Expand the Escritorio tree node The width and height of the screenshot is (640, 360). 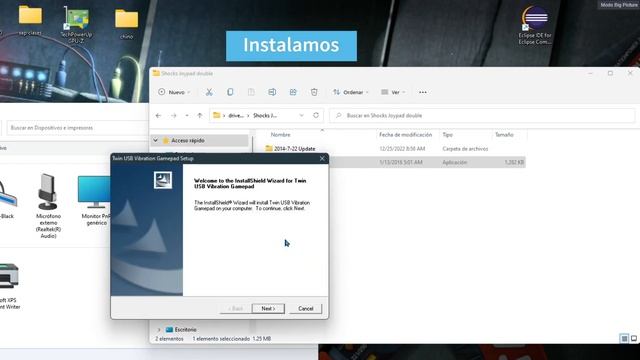159,329
